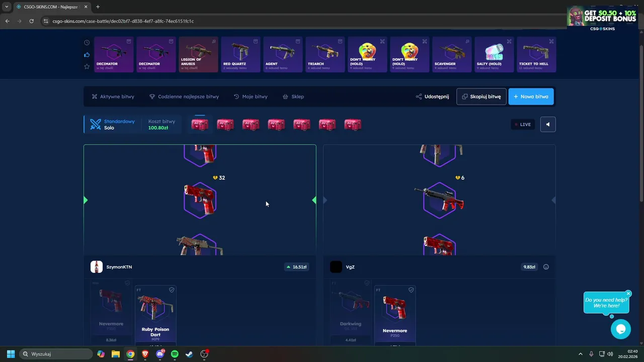Toggle the LIVE indicator
Image resolution: width=644 pixels, height=362 pixels.
pos(523,124)
